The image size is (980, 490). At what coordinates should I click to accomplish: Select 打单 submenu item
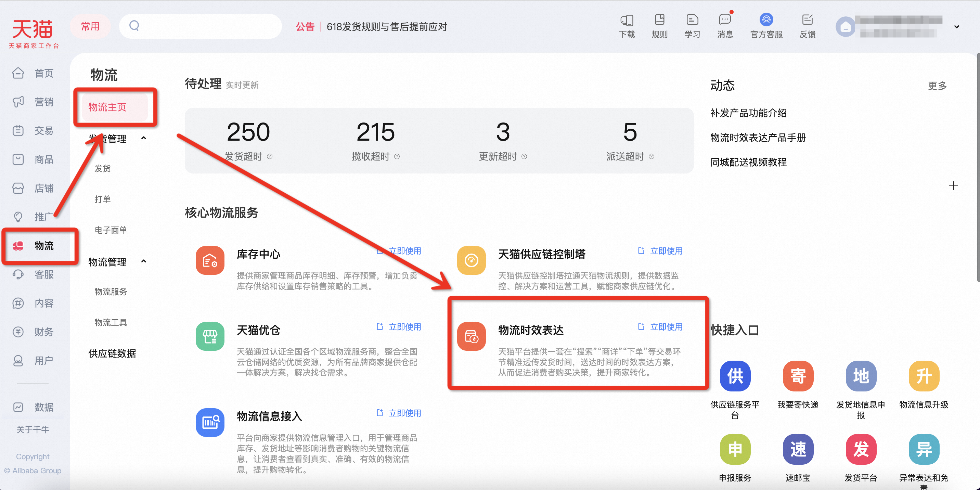pyautogui.click(x=102, y=199)
